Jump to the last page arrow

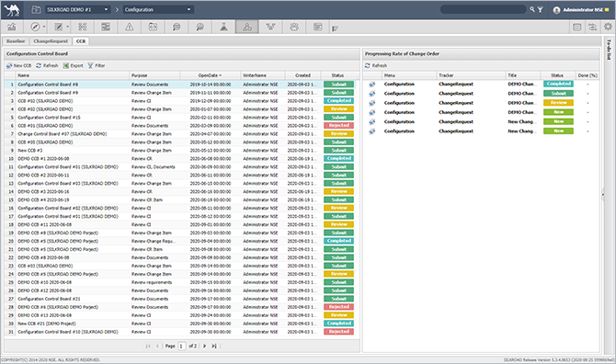214,346
